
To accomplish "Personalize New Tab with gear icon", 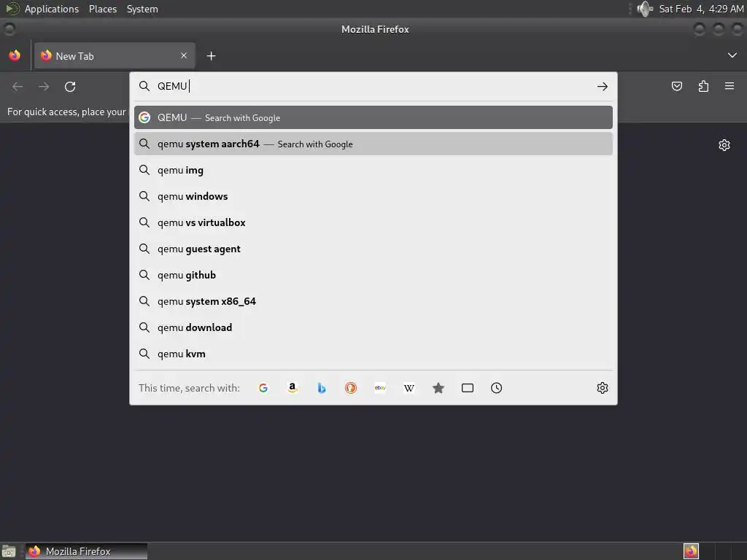I will pyautogui.click(x=724, y=145).
